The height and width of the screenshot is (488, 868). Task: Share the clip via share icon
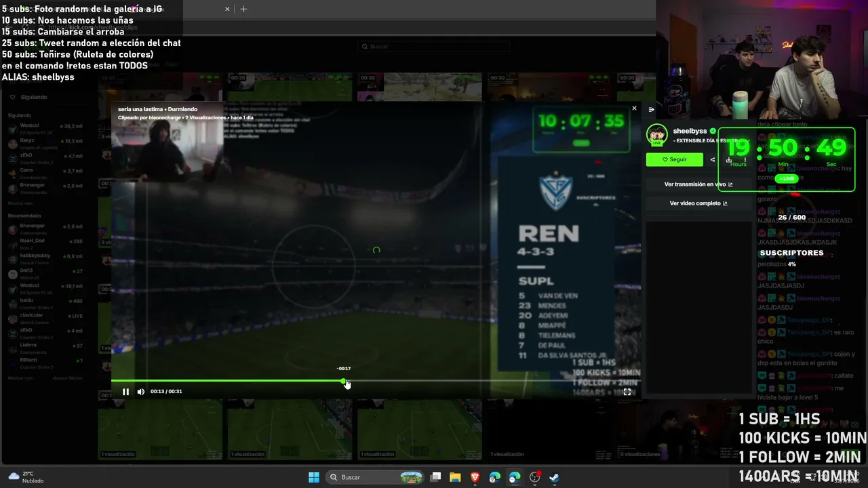[712, 160]
